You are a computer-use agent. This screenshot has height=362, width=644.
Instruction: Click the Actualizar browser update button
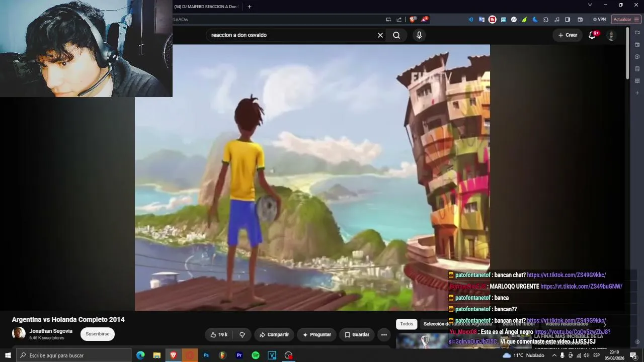point(626,20)
